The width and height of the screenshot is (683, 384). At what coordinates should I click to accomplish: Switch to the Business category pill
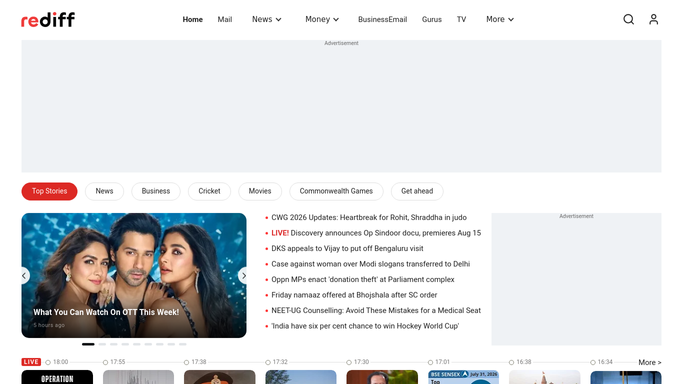tap(156, 191)
